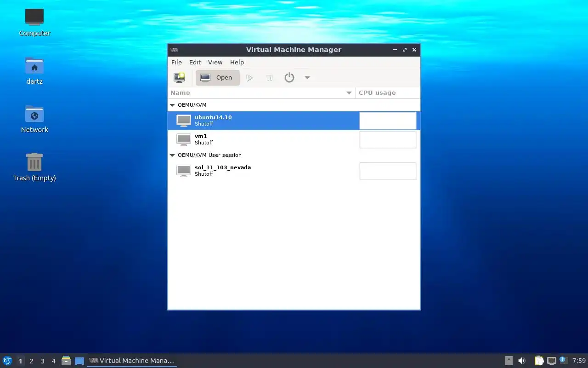This screenshot has width=588, height=368.
Task: Open the Computer desktop icon
Action: click(x=34, y=22)
